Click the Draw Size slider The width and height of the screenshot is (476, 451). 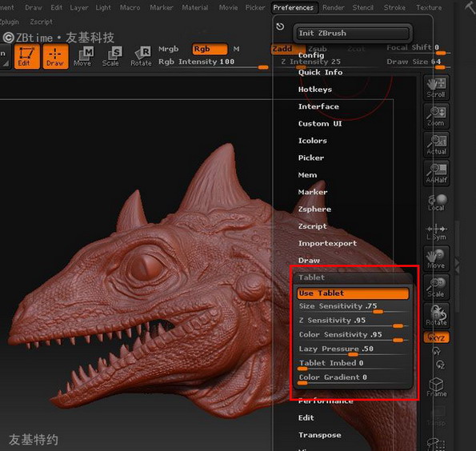click(x=418, y=63)
